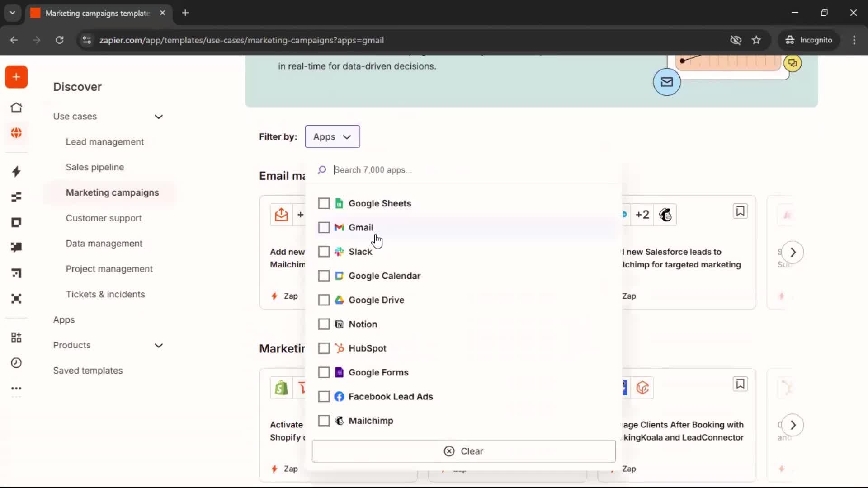Check the Google Drive checkbox

(324, 300)
